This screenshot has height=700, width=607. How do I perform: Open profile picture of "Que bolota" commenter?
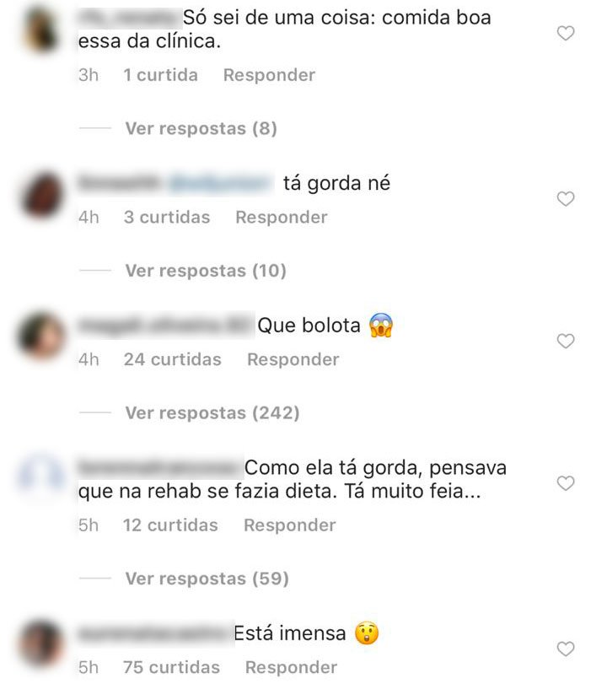coord(41,336)
